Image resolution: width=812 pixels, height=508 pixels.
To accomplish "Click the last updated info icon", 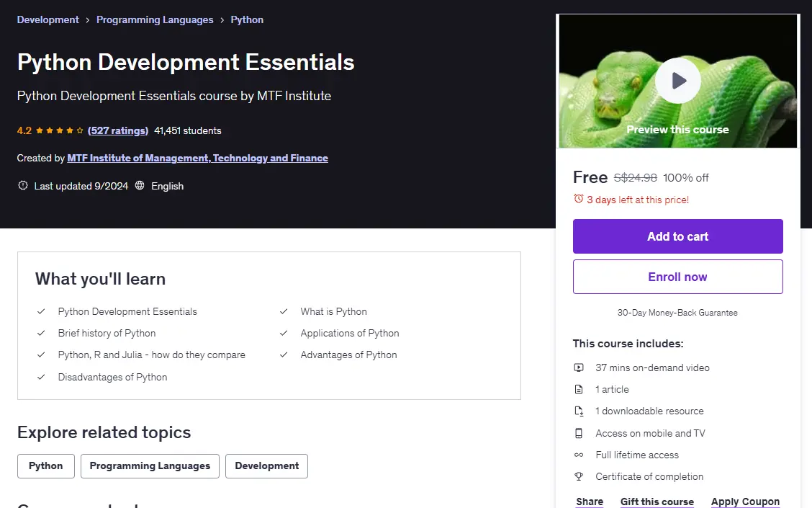I will (23, 186).
